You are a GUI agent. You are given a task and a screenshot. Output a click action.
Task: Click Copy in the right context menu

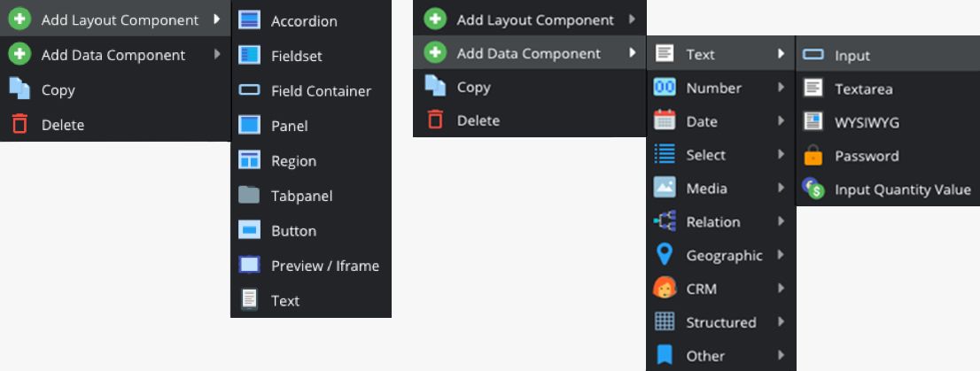click(x=529, y=87)
